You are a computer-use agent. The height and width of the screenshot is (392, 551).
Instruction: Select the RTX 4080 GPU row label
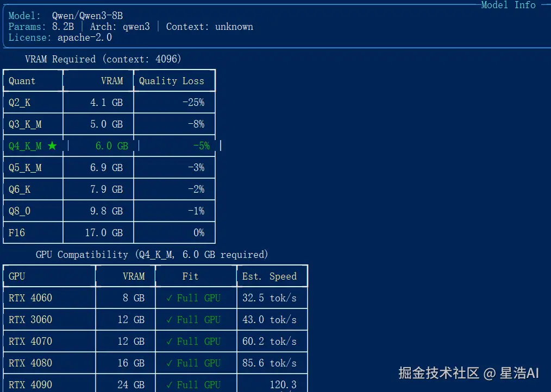click(30, 364)
